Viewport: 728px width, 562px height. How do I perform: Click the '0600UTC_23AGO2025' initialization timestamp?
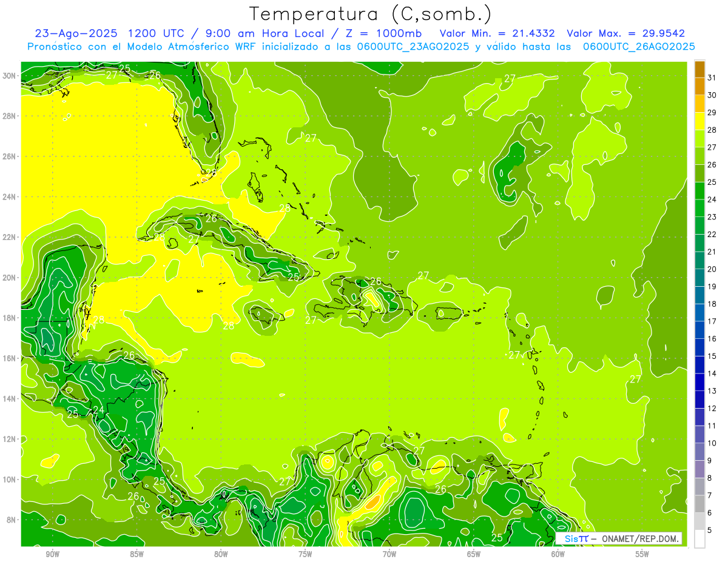413,47
